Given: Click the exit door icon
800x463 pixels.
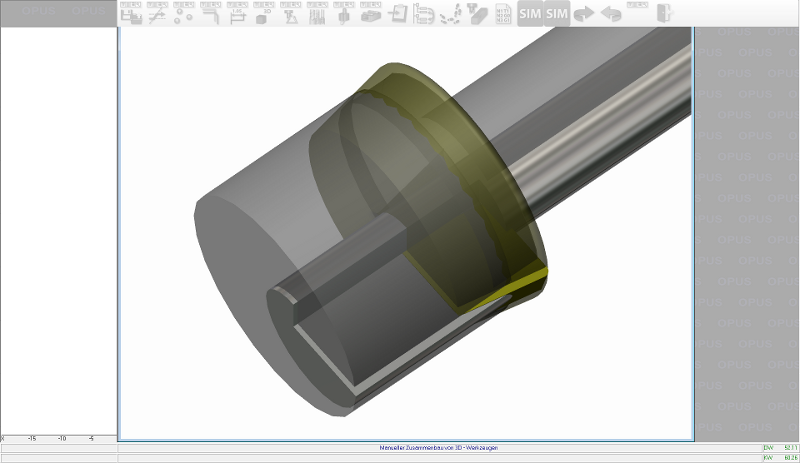Looking at the screenshot, I should coord(664,14).
